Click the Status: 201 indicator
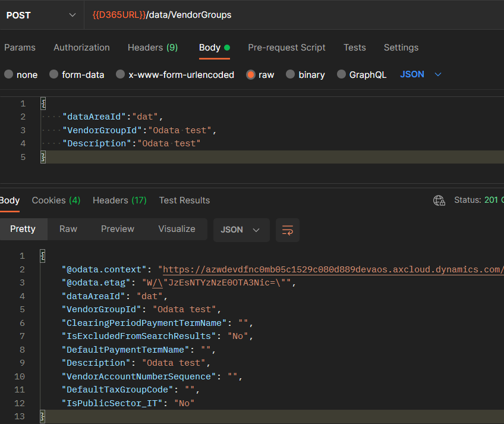504x424 pixels. pos(478,200)
